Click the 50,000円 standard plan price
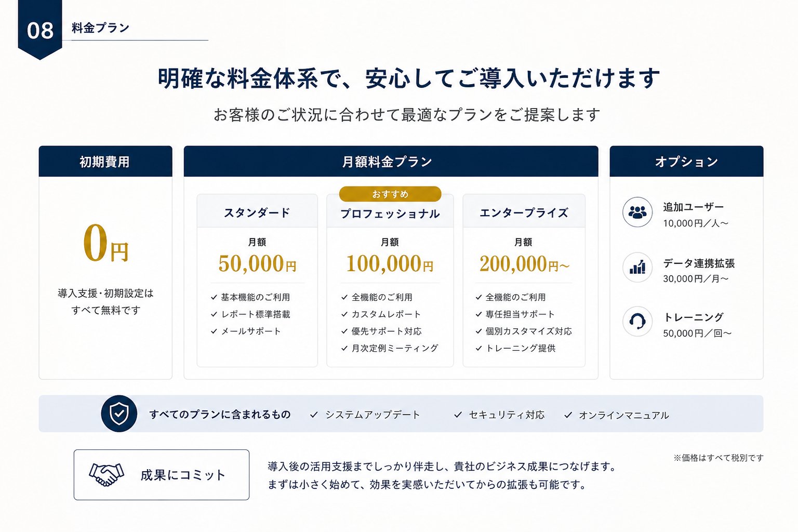The image size is (798, 532). [257, 264]
